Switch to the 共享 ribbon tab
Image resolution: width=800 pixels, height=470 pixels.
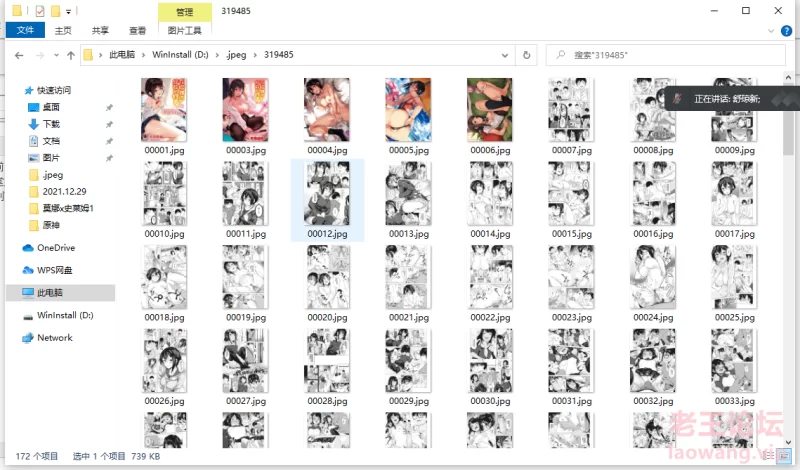100,31
